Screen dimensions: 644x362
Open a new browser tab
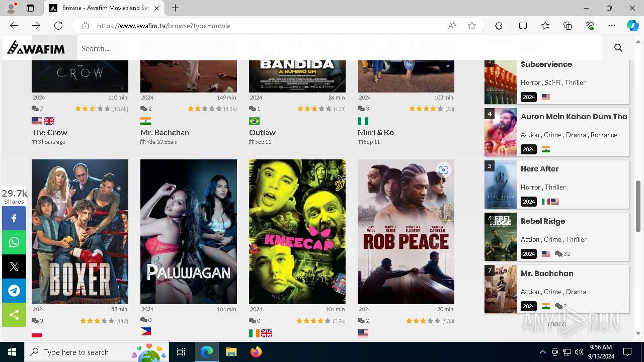pyautogui.click(x=175, y=8)
